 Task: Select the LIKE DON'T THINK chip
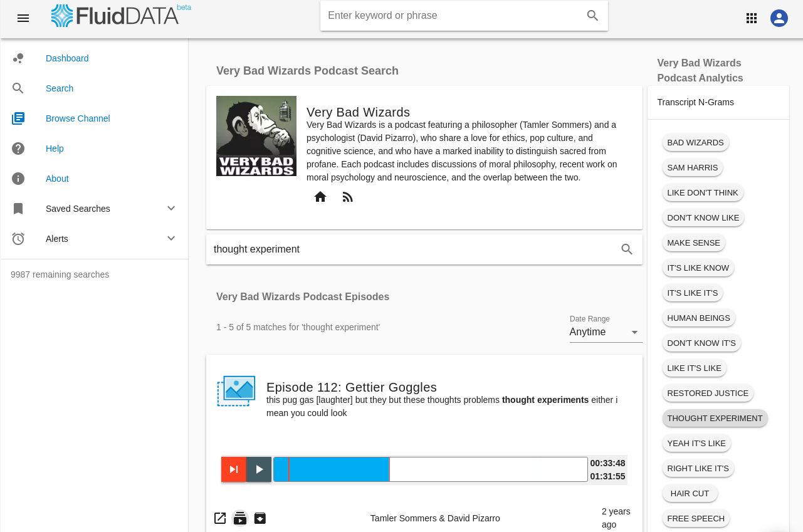pos(703,193)
